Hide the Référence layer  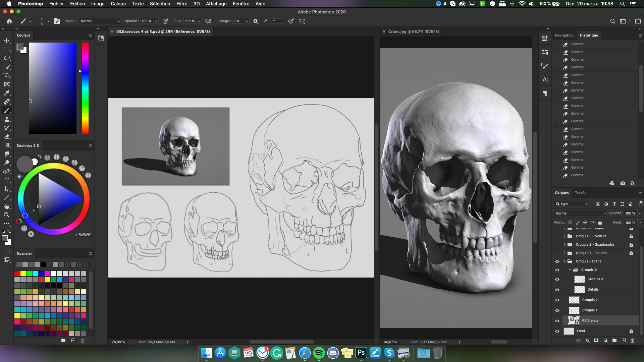tap(557, 321)
